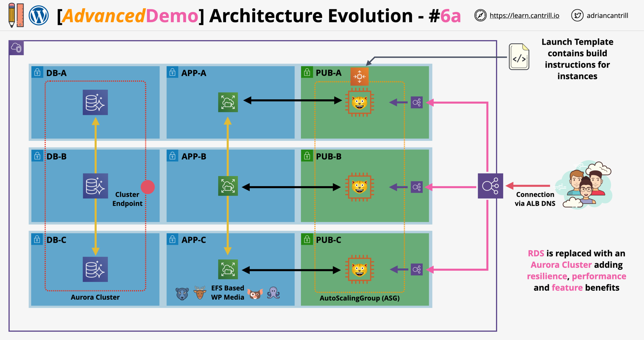
Task: Click the WordPress logo icon
Action: [x=39, y=16]
